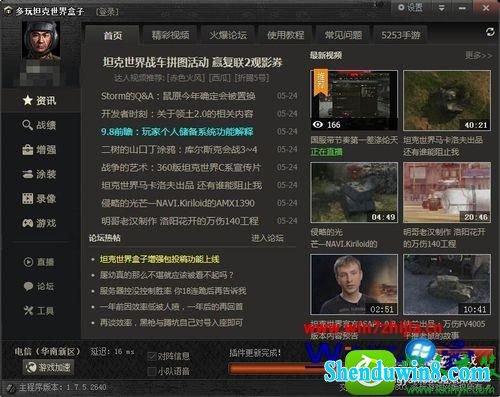Select the 增强 toolbox sidebar item
500x397 pixels.
pyautogui.click(x=39, y=150)
